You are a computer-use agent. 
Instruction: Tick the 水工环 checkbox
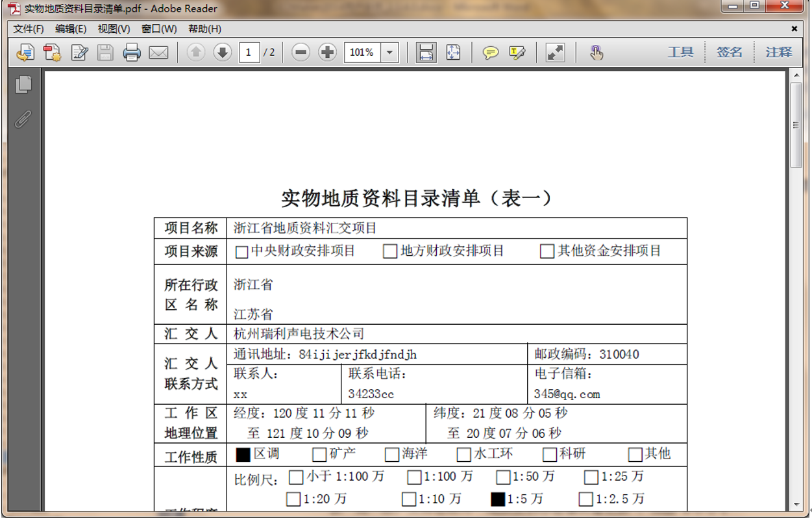[x=463, y=455]
